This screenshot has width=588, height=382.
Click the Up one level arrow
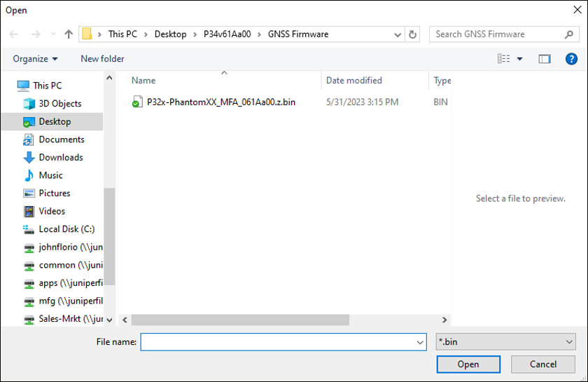(x=69, y=34)
